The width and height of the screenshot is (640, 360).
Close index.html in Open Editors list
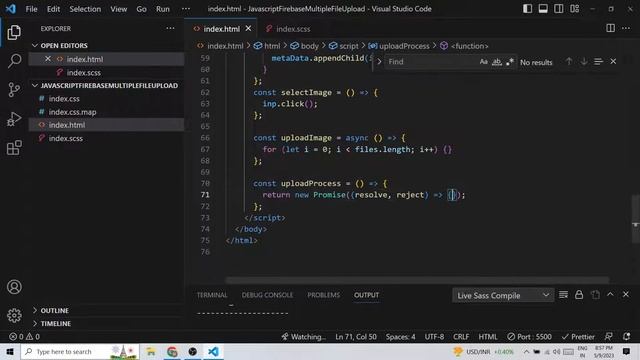click(x=48, y=59)
